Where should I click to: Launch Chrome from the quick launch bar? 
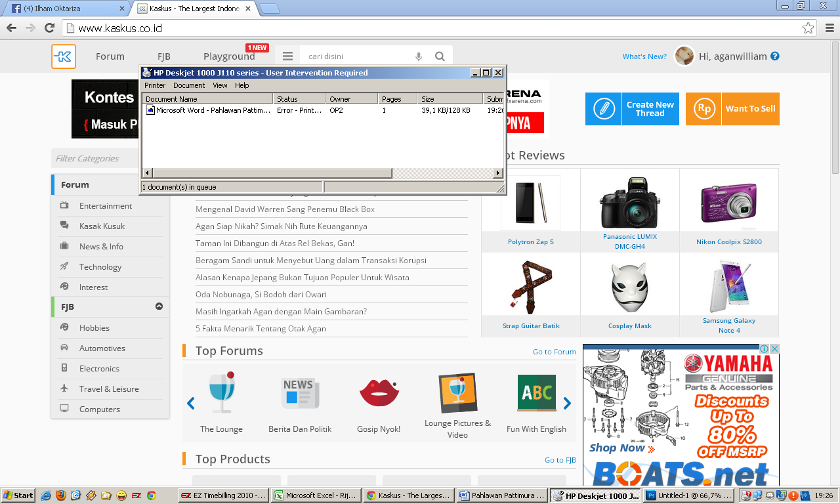pyautogui.click(x=152, y=495)
